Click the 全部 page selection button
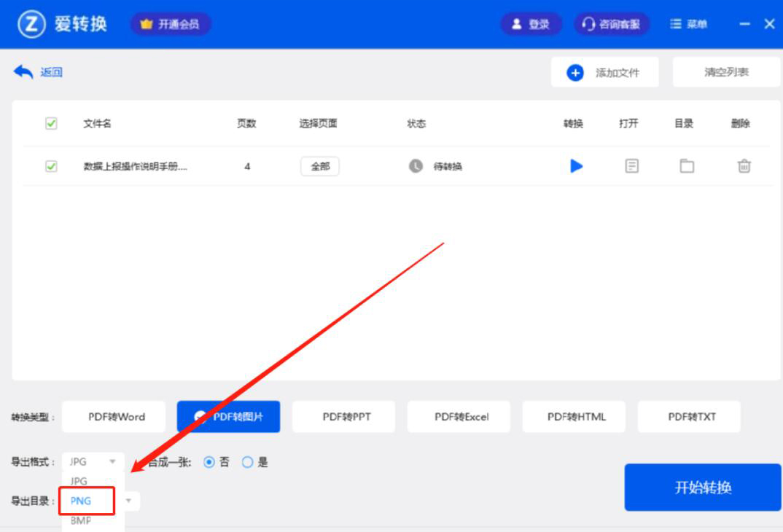This screenshot has height=532, width=783. [x=320, y=166]
